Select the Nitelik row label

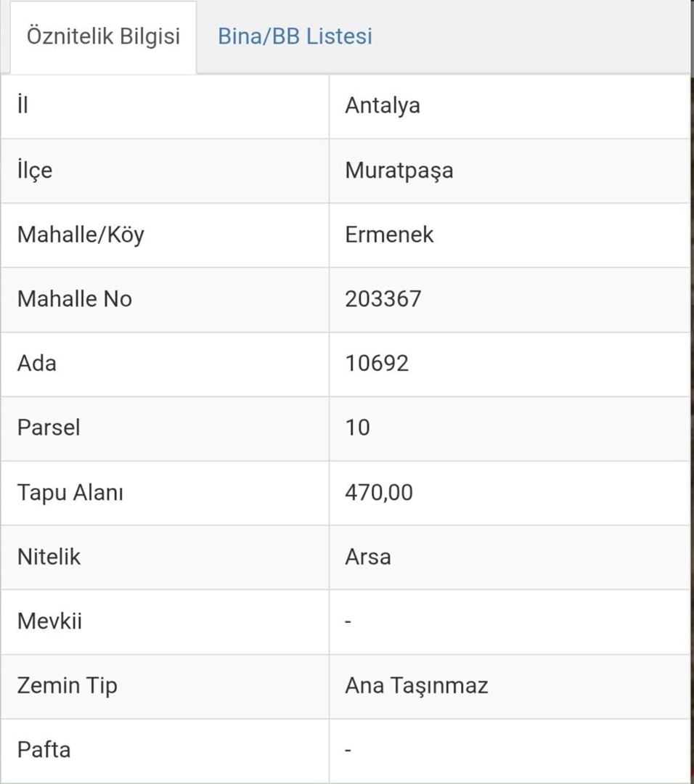tap(49, 557)
